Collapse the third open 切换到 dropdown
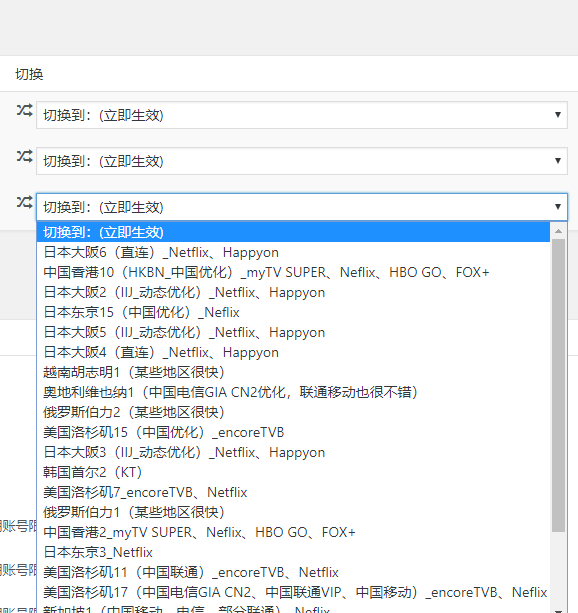Viewport: 578px width, 613px height. [302, 207]
